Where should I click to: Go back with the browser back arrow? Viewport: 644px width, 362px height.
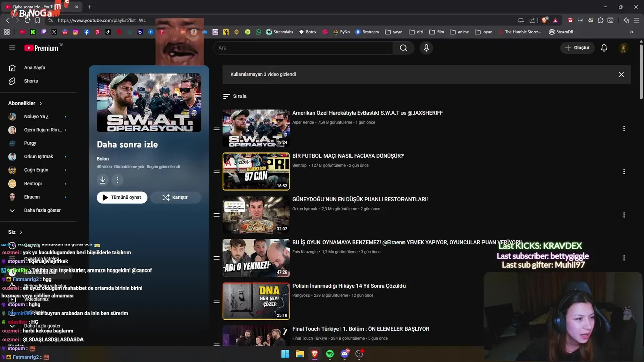pos(7,20)
